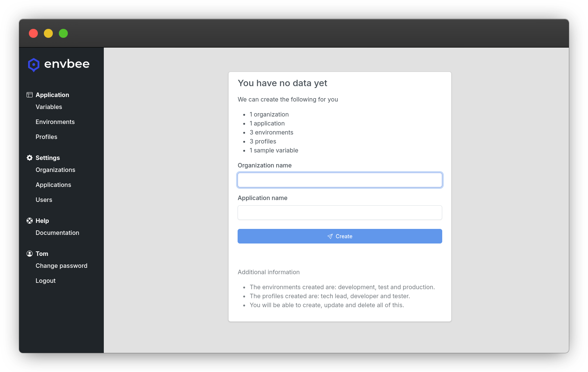The image size is (588, 372).
Task: Click the envbee hexagon logo icon
Action: [34, 65]
